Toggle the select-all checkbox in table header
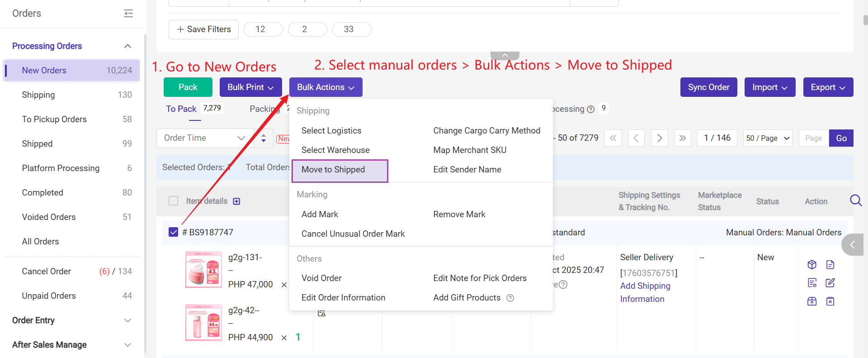 click(x=173, y=201)
